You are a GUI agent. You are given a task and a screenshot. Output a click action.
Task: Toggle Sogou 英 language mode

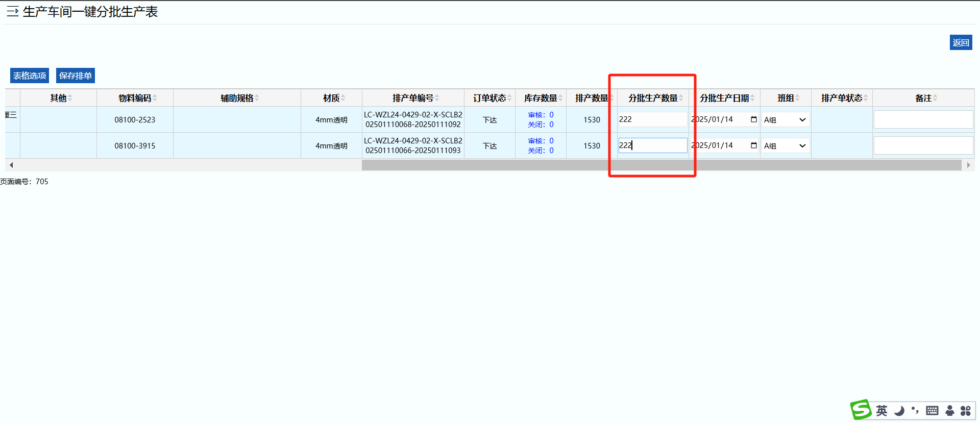click(x=881, y=411)
